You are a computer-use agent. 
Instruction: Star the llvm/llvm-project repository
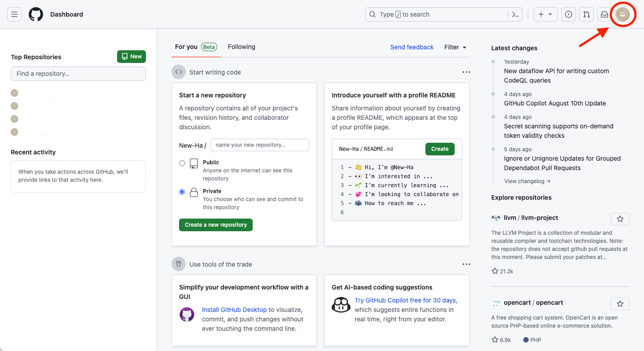(620, 219)
